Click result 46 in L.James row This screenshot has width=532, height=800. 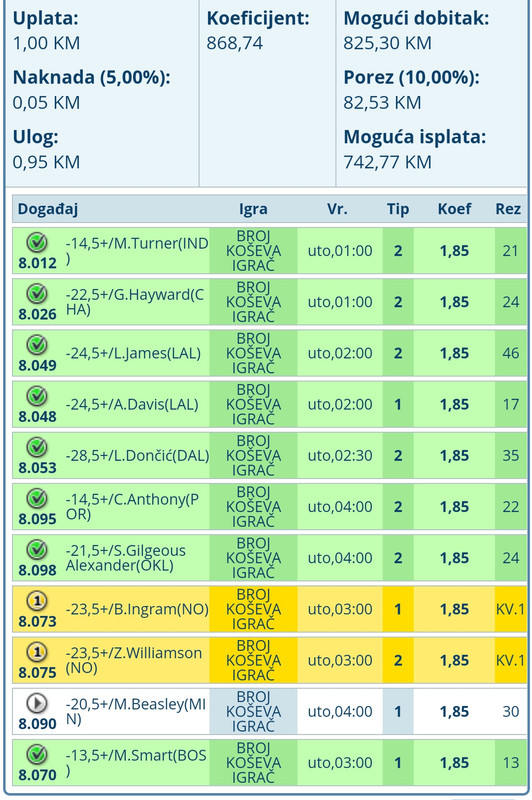click(x=511, y=353)
